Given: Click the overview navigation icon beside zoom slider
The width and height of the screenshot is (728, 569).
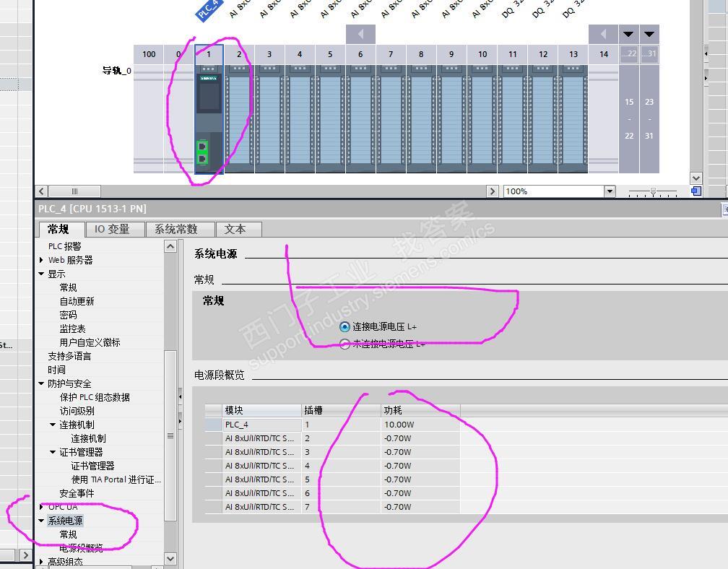Looking at the screenshot, I should pyautogui.click(x=696, y=191).
